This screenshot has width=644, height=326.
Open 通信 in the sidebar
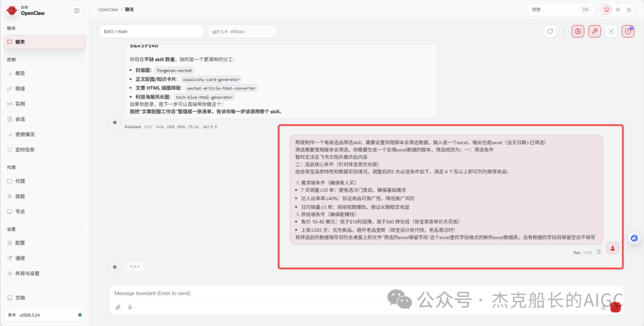pyautogui.click(x=45, y=258)
